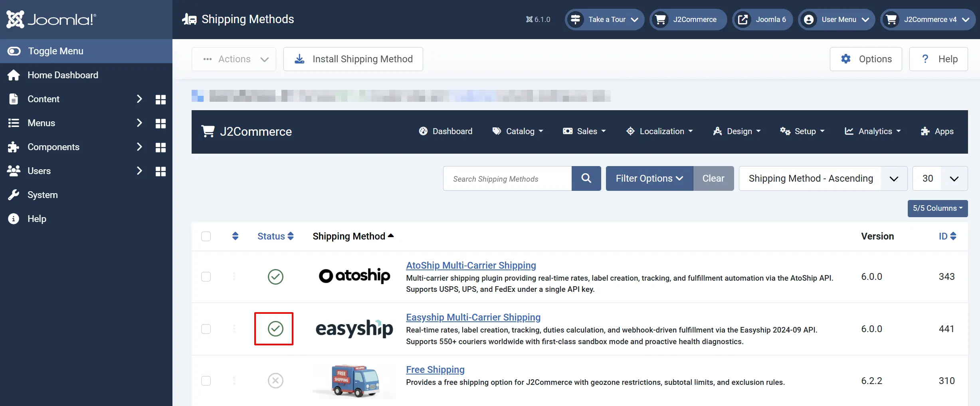
Task: Open System in the sidebar
Action: click(x=86, y=195)
